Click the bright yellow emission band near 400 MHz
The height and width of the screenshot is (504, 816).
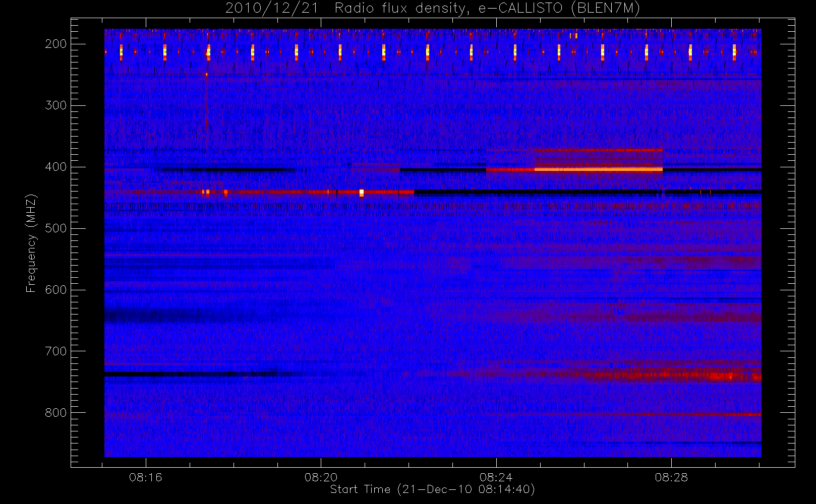coord(598,169)
